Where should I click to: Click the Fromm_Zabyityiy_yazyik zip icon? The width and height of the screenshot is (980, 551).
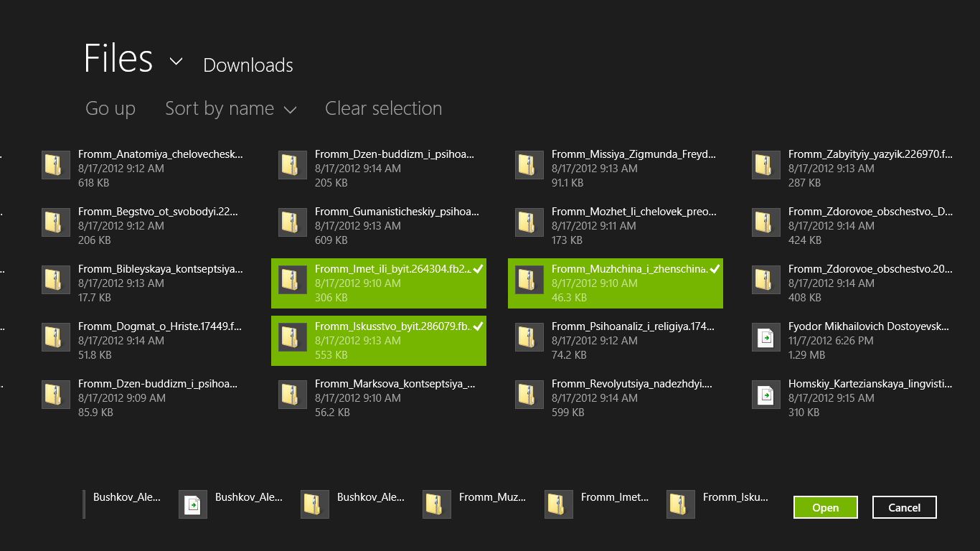pyautogui.click(x=766, y=165)
